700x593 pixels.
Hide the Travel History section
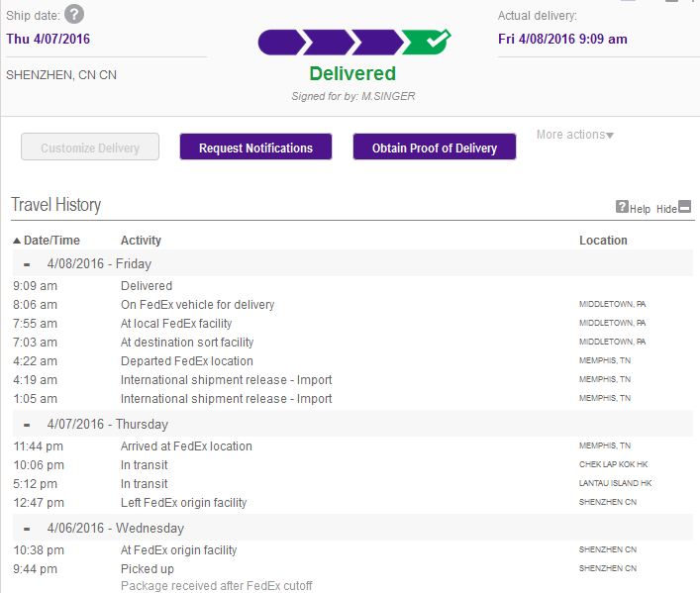684,207
